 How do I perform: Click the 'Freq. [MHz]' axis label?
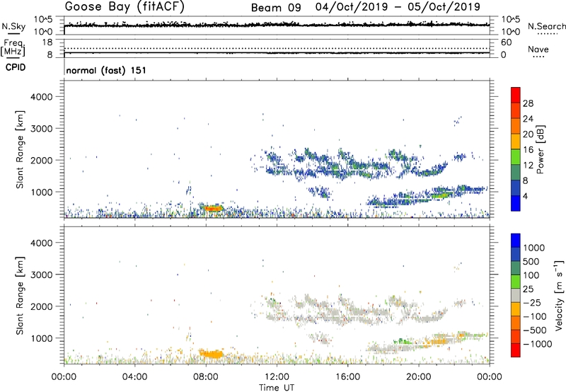coord(13,48)
